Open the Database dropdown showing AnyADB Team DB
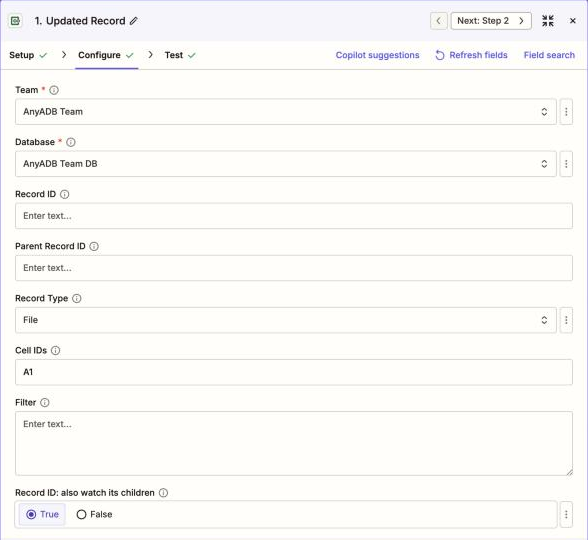This screenshot has width=588, height=540. pyautogui.click(x=286, y=164)
